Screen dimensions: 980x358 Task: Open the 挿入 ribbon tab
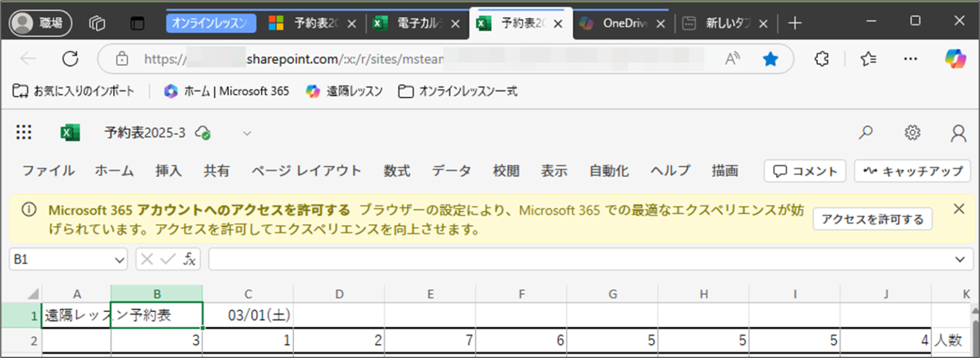tap(168, 170)
